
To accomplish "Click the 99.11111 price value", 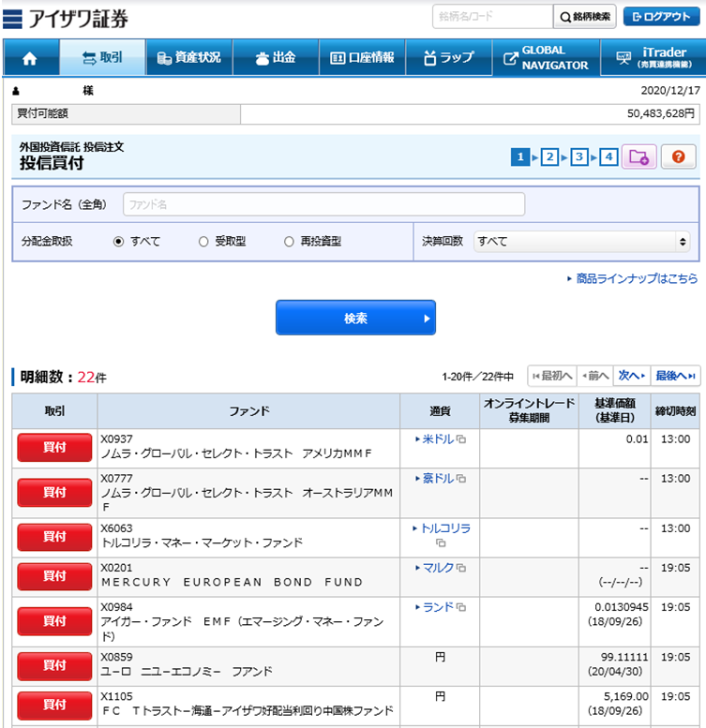I will (624, 657).
